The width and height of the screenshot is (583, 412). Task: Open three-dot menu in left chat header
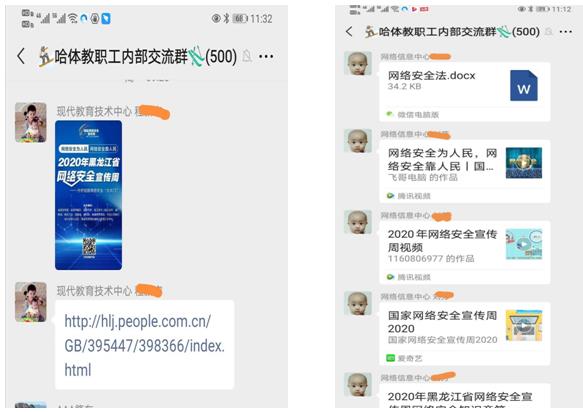coord(266,57)
